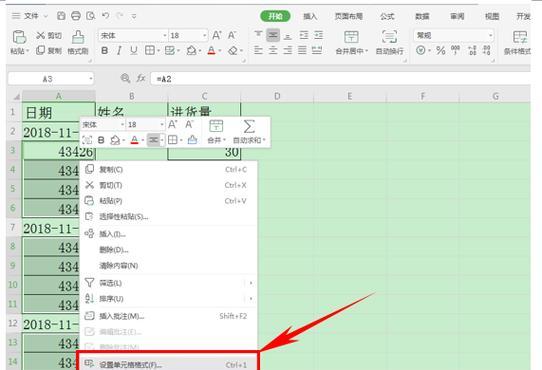Image resolution: width=542 pixels, height=370 pixels.
Task: Click the 自动换行 wrap text icon
Action: point(389,37)
